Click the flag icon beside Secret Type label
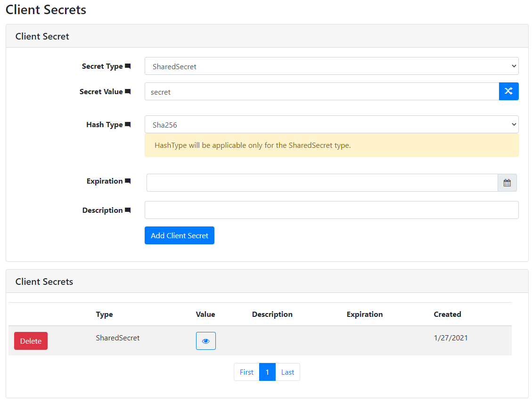The image size is (532, 403). [129, 65]
